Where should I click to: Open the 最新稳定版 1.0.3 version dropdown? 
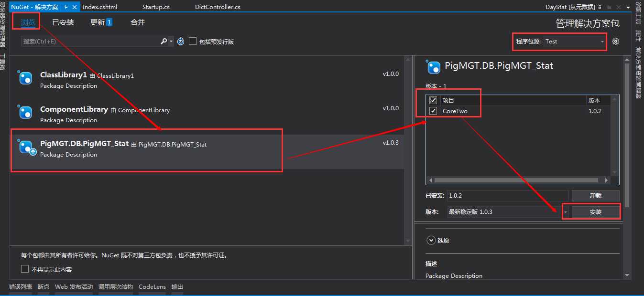click(508, 211)
